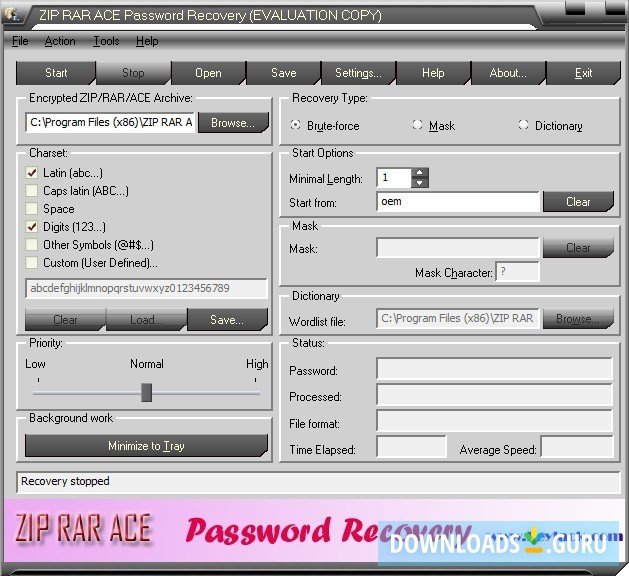Clear the Mask field
This screenshot has width=629, height=576.
[x=578, y=248]
